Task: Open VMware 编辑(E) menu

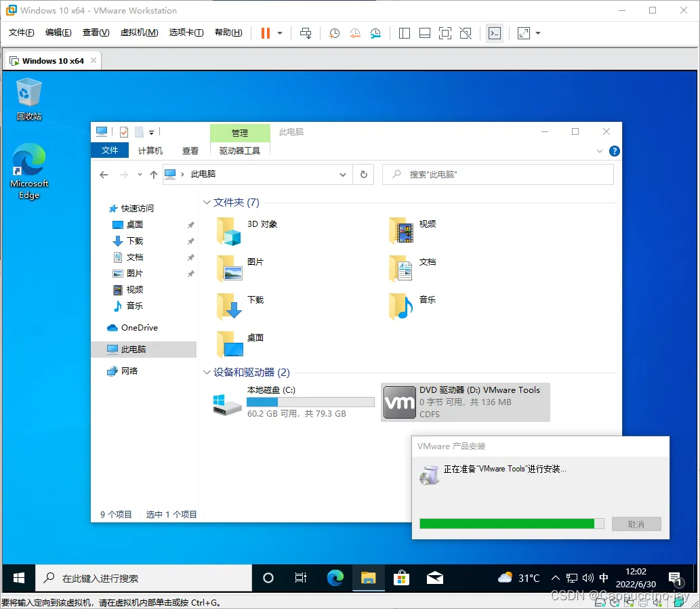Action: pyautogui.click(x=58, y=33)
